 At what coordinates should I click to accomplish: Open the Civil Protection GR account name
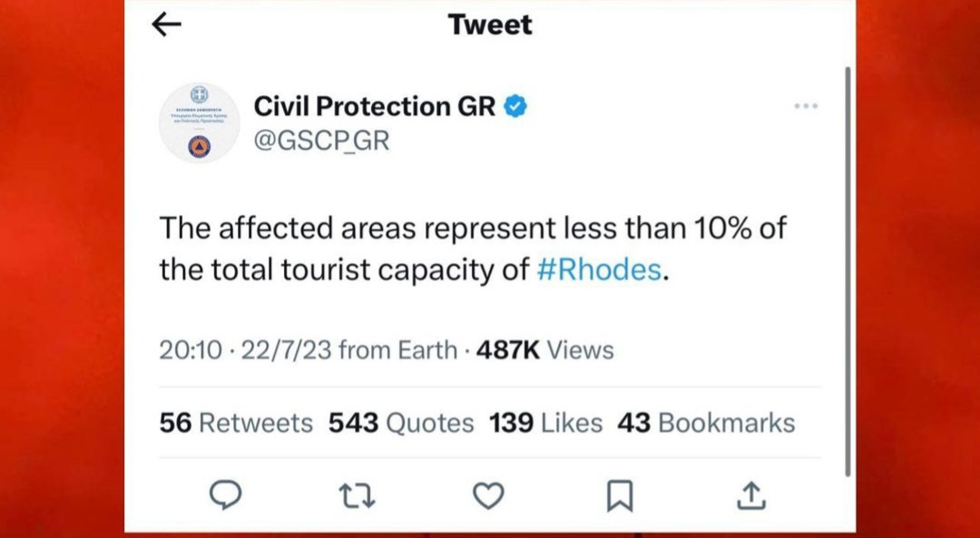375,107
